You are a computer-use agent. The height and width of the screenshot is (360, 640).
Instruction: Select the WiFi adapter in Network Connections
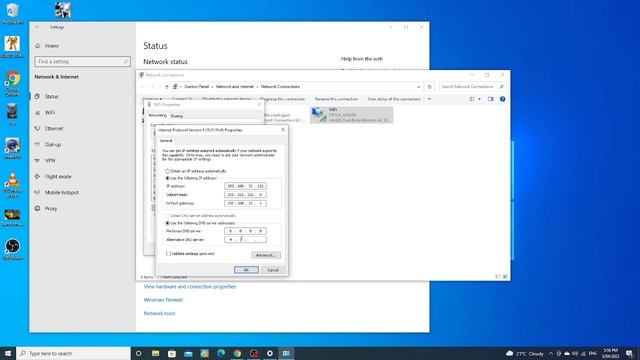click(351, 115)
